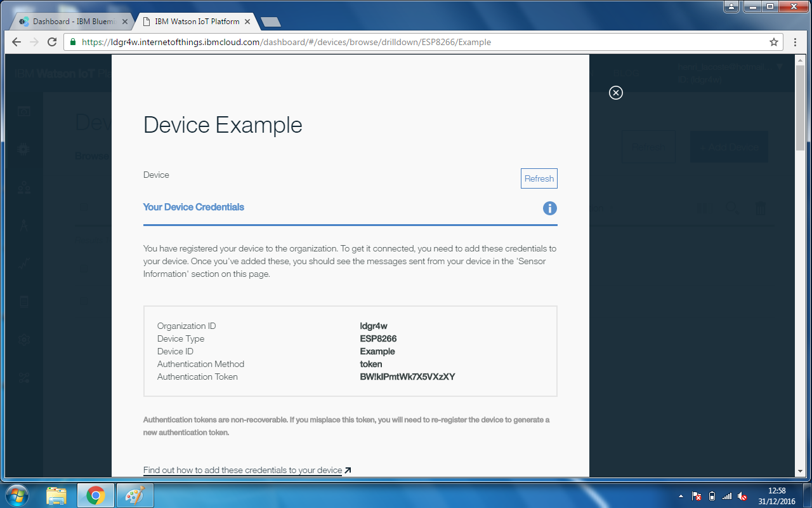Screen dimensions: 812x508
Task: Open Usage chart icon in dimmed sidebar
Action: (24, 264)
